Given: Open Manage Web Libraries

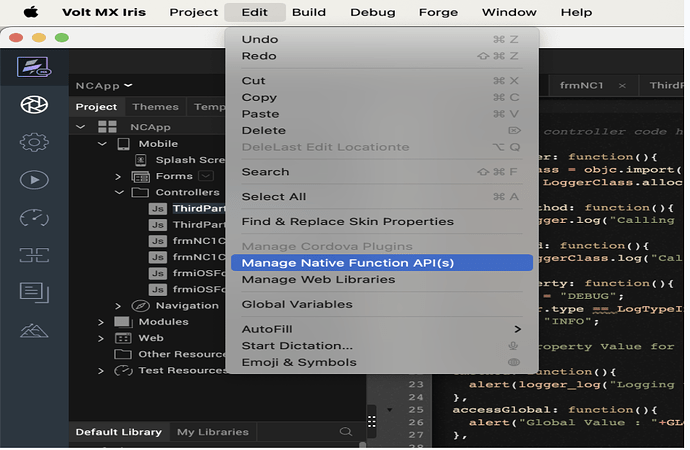Looking at the screenshot, I should coord(382,280).
